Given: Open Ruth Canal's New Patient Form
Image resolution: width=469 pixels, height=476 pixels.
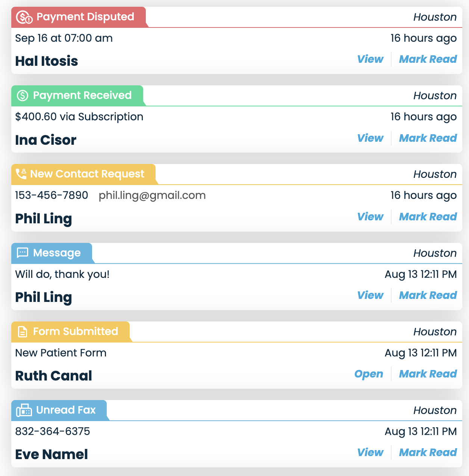Looking at the screenshot, I should [369, 374].
